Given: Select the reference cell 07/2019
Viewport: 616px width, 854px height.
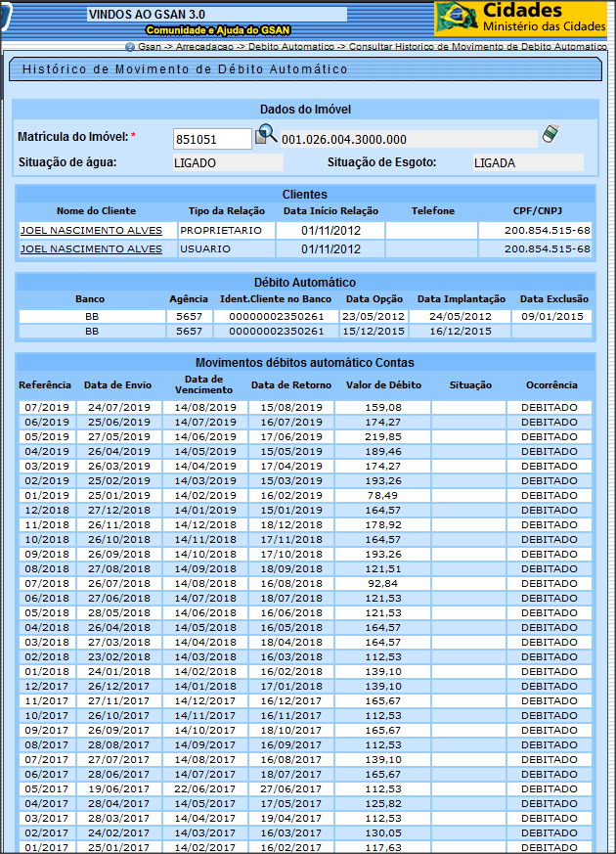Looking at the screenshot, I should (x=47, y=407).
